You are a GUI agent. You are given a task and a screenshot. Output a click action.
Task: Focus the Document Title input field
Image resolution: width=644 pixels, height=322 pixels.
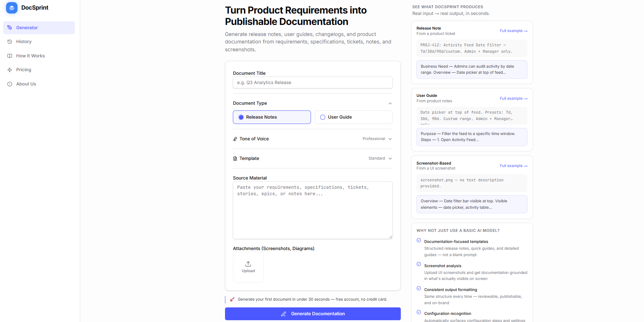click(313, 83)
